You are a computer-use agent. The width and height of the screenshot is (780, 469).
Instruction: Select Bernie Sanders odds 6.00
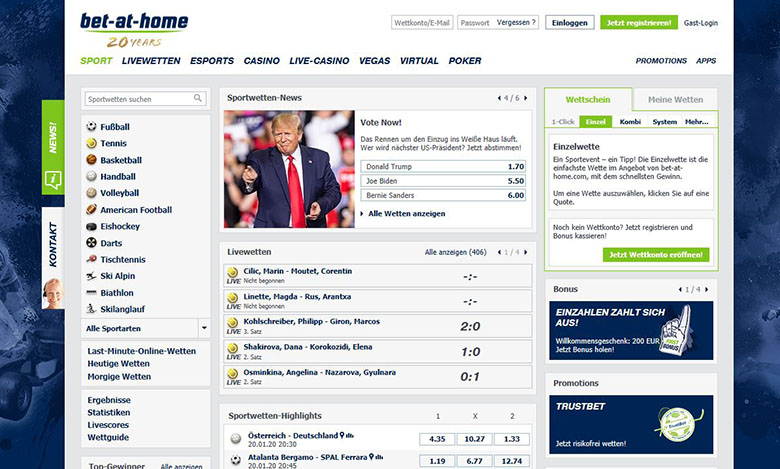coord(443,195)
